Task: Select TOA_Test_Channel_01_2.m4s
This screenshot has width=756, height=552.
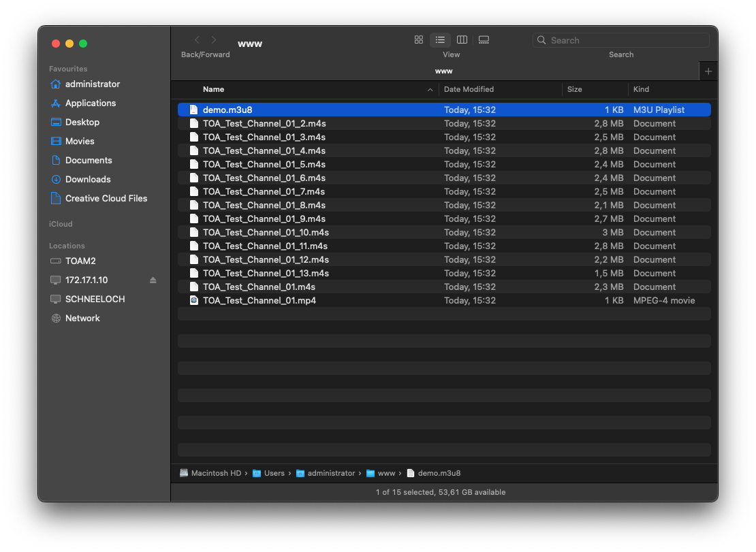Action: pyautogui.click(x=444, y=124)
